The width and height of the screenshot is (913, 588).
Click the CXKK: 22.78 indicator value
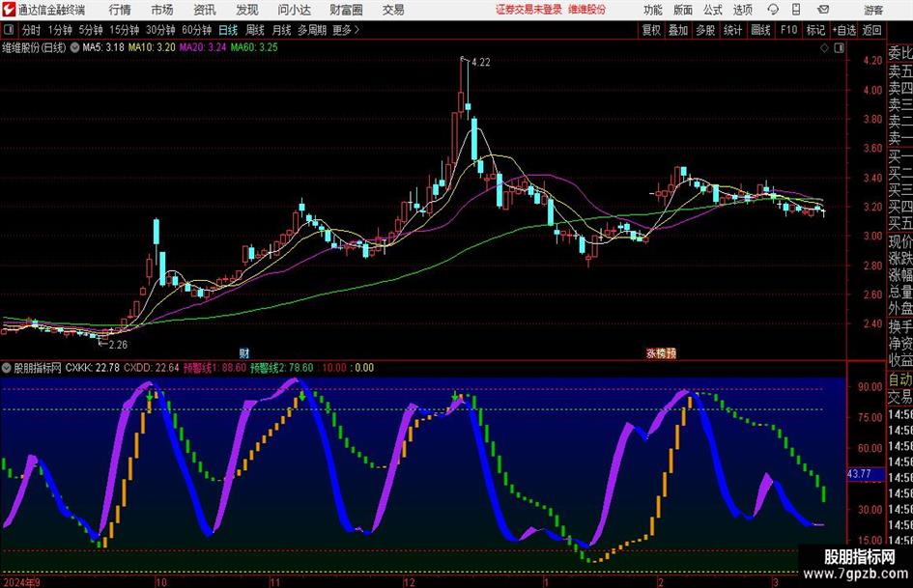click(92, 368)
